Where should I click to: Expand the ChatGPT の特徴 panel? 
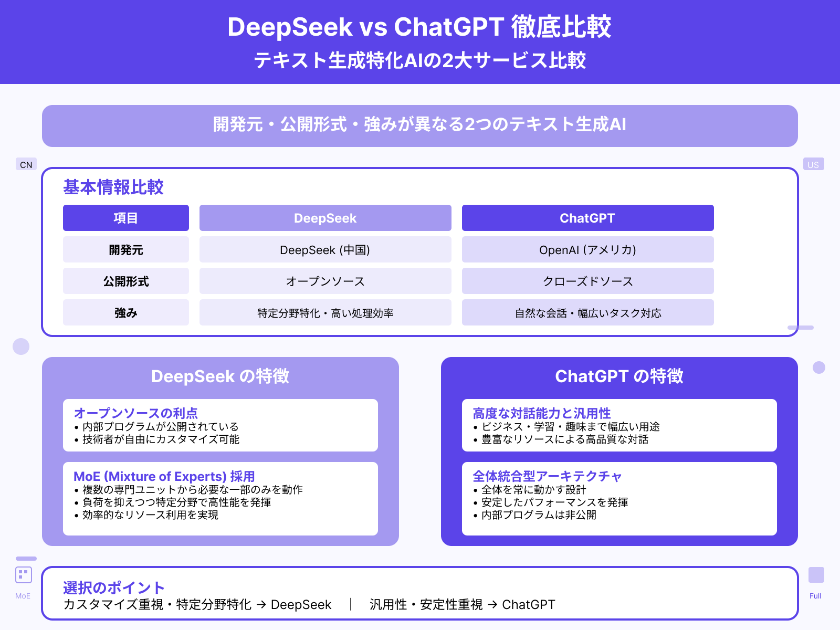[x=619, y=376]
